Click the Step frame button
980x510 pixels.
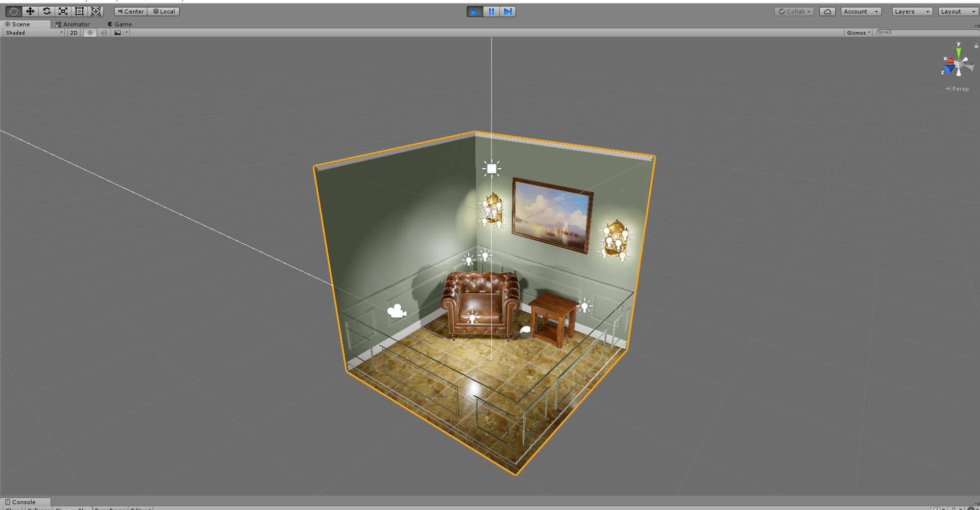507,11
